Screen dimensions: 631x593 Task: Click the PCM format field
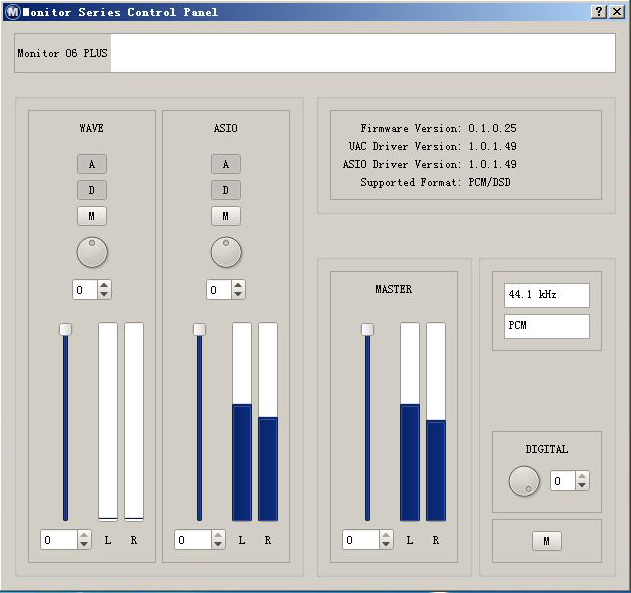547,326
